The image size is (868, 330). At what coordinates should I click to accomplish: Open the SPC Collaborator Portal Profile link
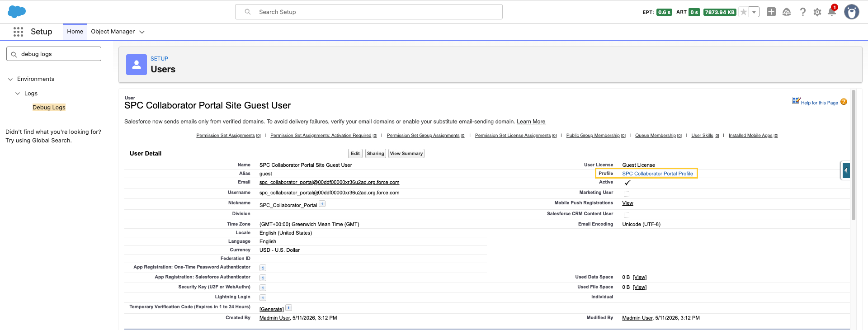coord(657,174)
